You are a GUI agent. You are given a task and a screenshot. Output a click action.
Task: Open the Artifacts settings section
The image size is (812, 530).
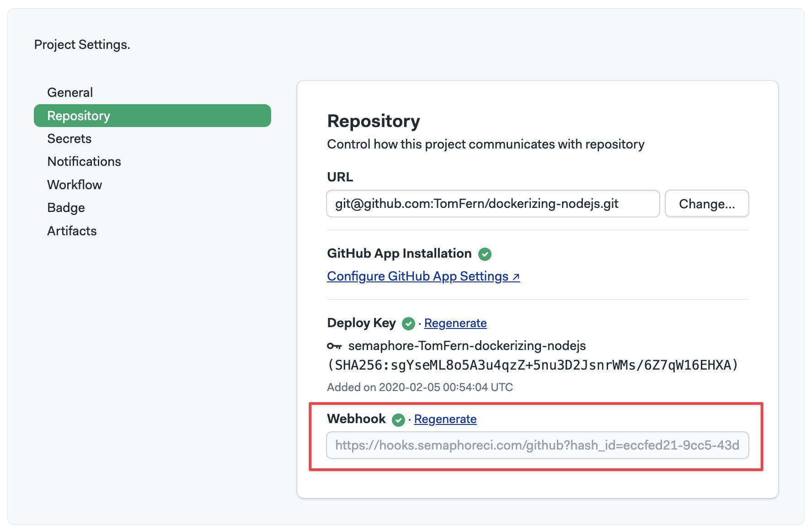(x=72, y=231)
